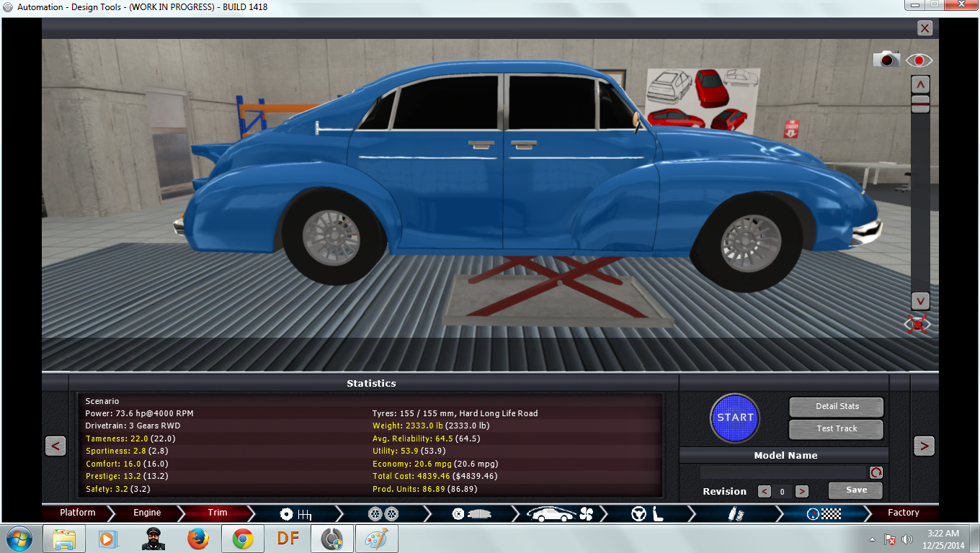Click the Model Name text field
980x553 pixels.
coord(783,473)
